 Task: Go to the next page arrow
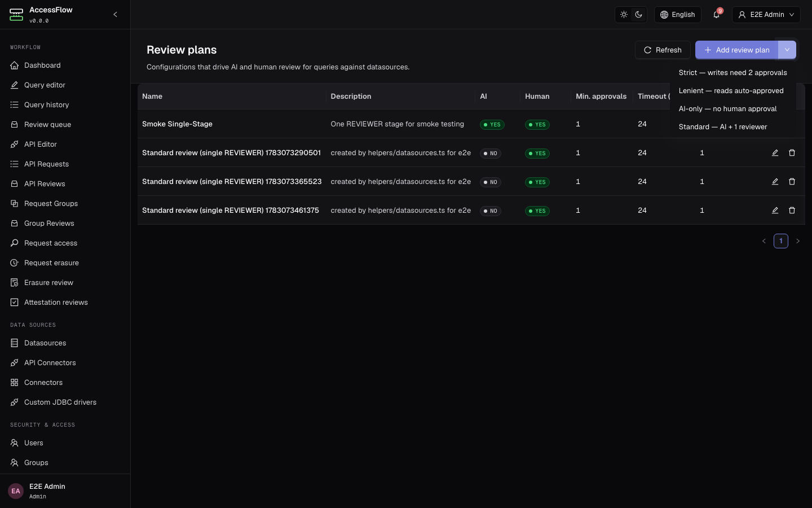tap(797, 241)
